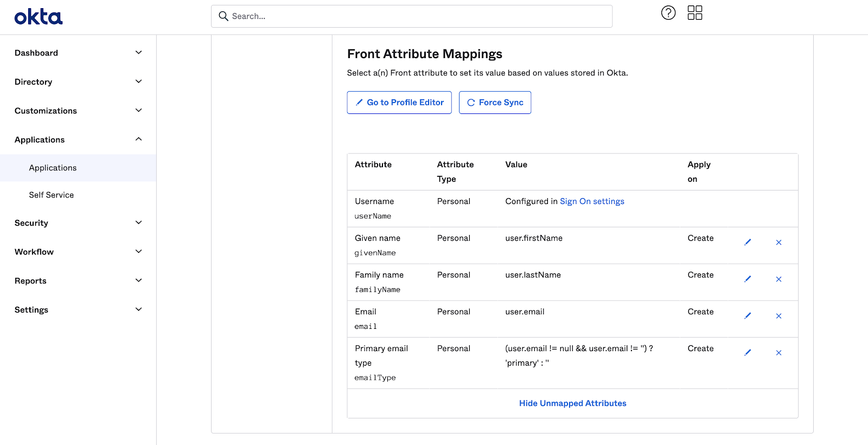
Task: Open Directory in the sidebar
Action: click(x=34, y=82)
